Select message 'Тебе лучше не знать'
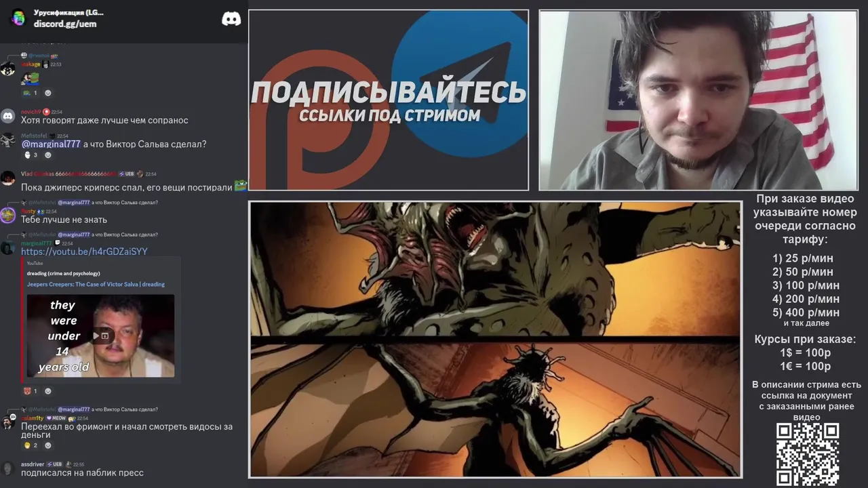 [x=64, y=220]
